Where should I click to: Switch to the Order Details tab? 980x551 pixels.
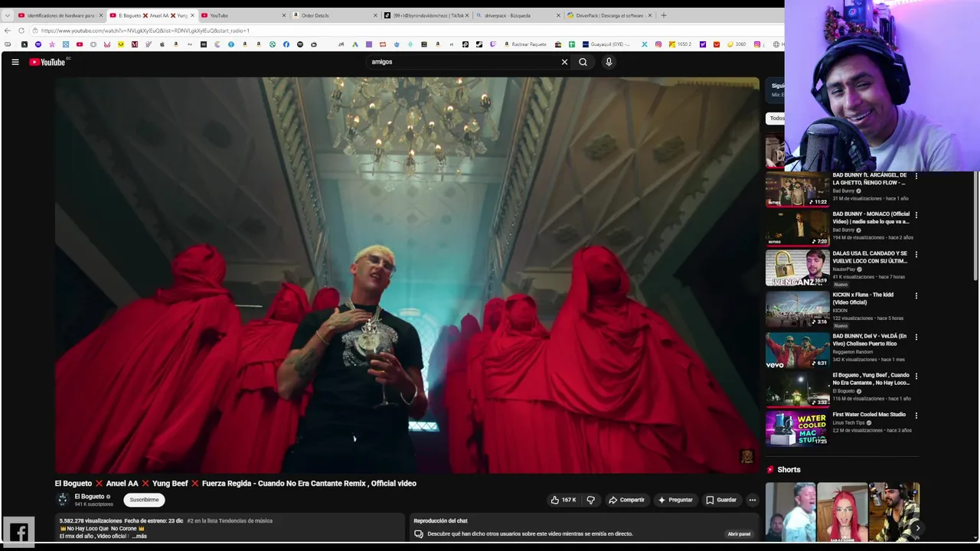coord(335,15)
